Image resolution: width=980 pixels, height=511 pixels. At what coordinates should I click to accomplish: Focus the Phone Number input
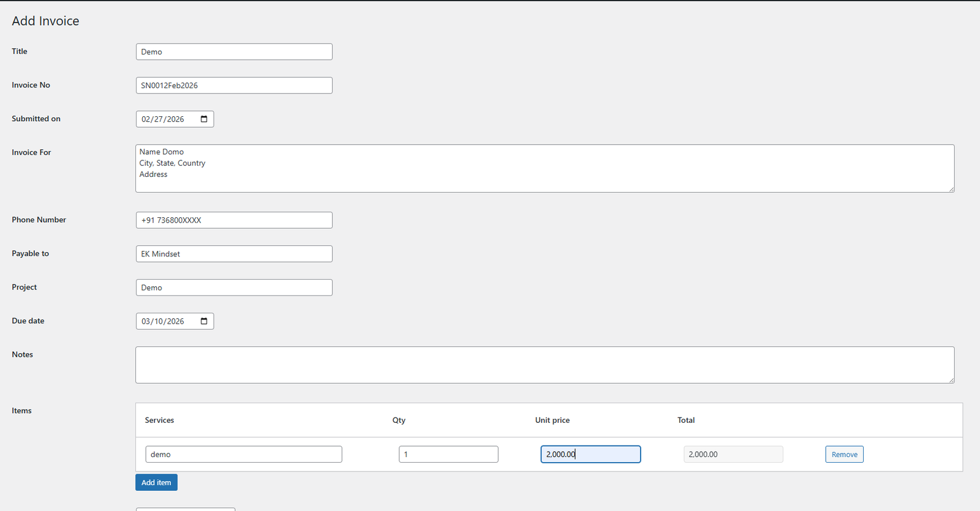(x=234, y=220)
